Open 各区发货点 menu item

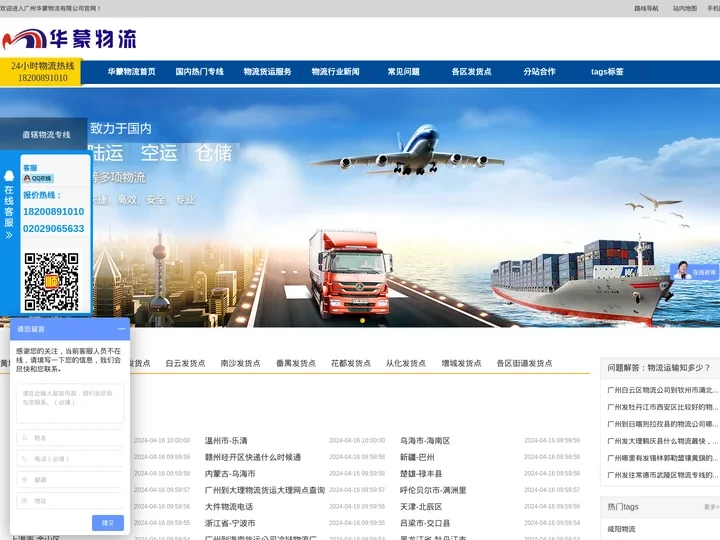tap(471, 72)
